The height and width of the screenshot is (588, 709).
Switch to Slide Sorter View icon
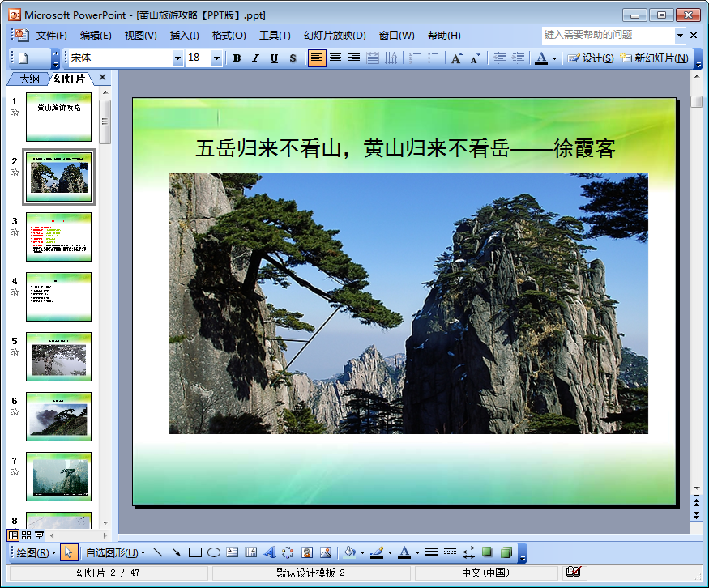pyautogui.click(x=26, y=535)
